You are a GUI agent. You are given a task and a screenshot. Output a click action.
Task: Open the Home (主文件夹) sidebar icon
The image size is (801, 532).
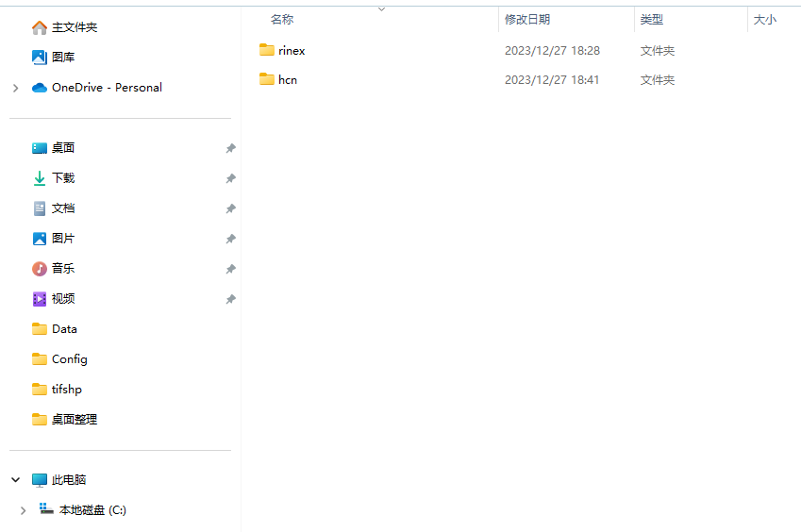[x=40, y=27]
